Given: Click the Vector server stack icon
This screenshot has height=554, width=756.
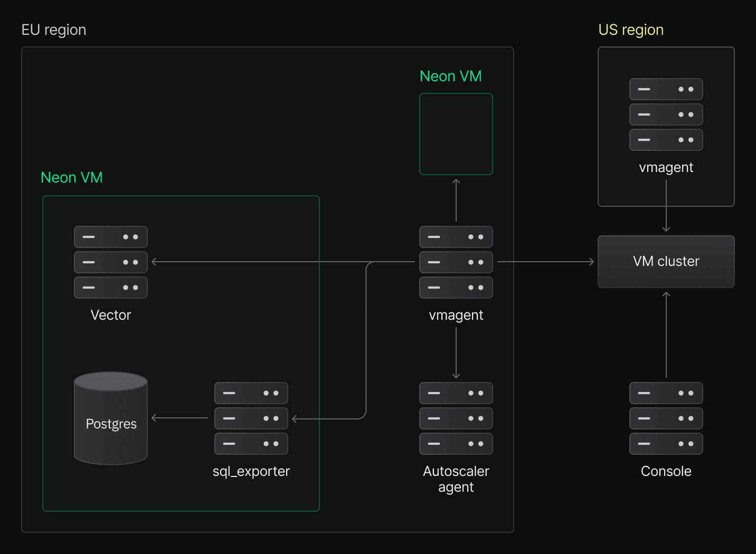Looking at the screenshot, I should coord(110,262).
